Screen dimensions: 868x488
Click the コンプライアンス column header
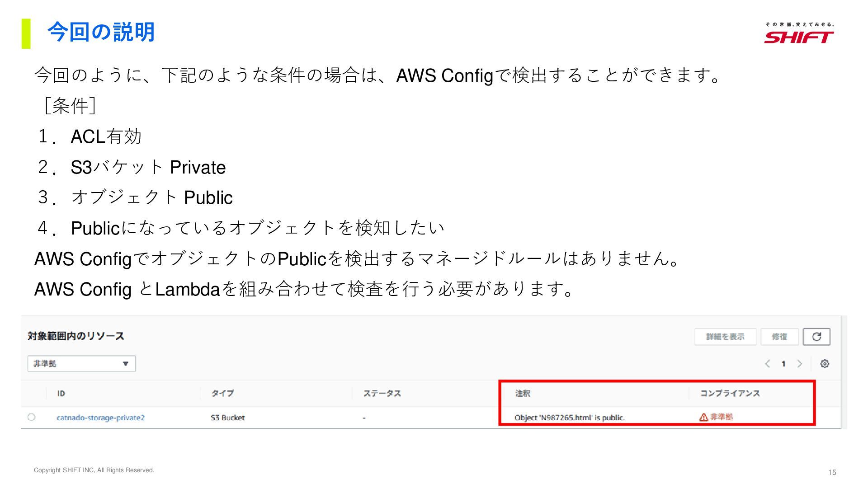point(730,394)
